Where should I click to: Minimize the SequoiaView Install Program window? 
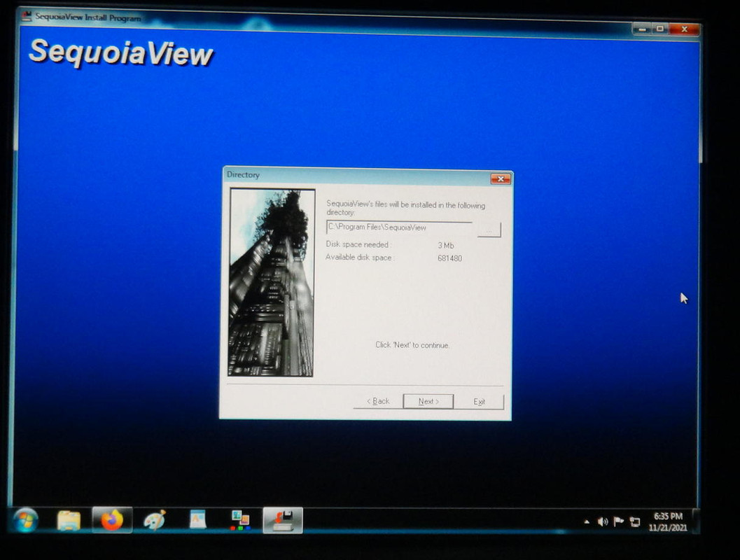pyautogui.click(x=642, y=29)
